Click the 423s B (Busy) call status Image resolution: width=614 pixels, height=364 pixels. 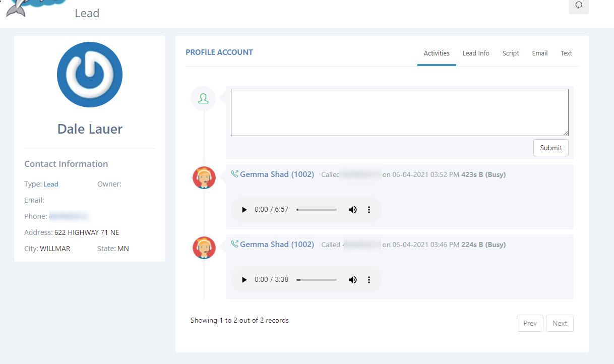click(483, 174)
